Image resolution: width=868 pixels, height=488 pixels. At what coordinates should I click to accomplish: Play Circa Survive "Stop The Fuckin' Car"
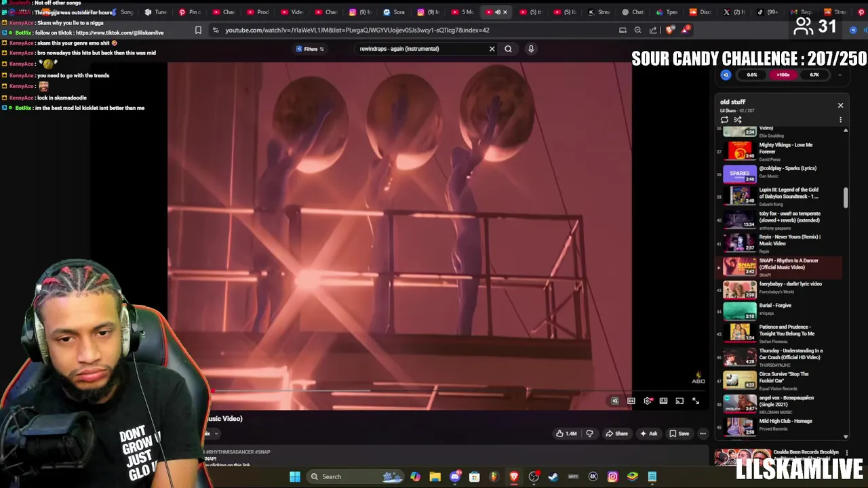tap(778, 380)
